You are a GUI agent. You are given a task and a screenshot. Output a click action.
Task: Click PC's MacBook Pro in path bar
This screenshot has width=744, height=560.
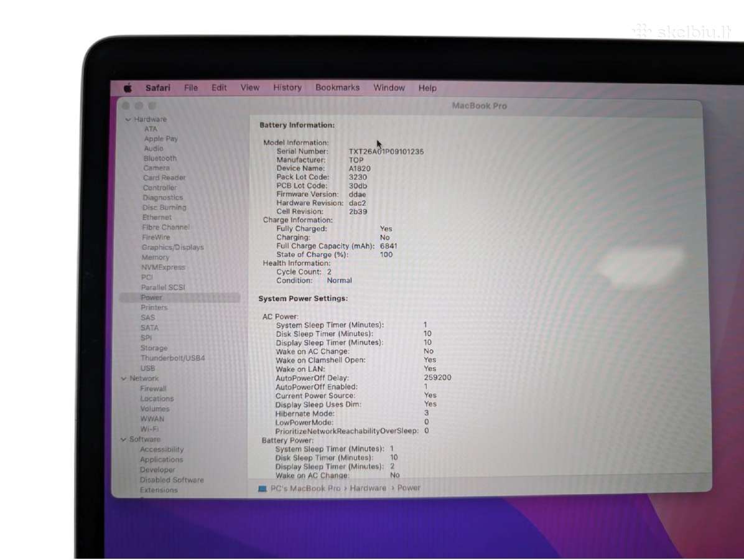coord(305,488)
